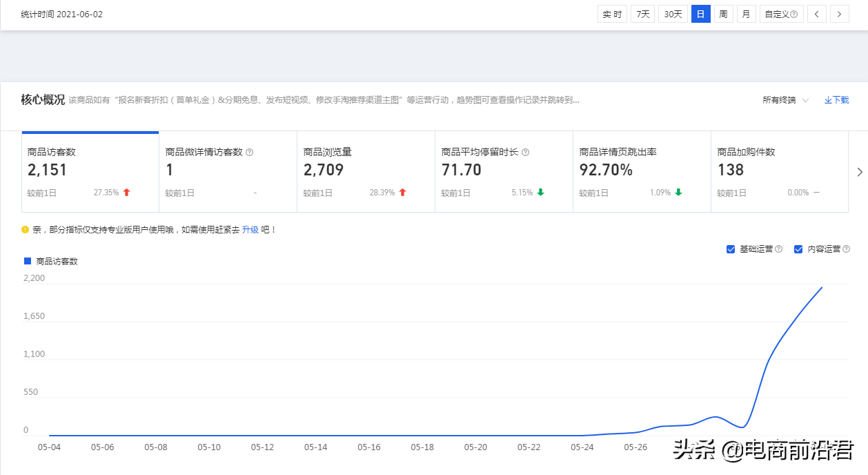Screen dimensions: 868x475
Task: Click the red up arrow for 28.39%
Action: [x=402, y=193]
